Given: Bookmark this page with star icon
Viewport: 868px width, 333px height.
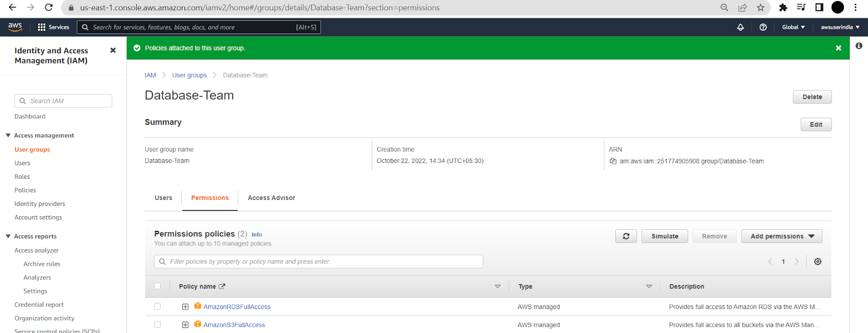Looking at the screenshot, I should (x=761, y=8).
